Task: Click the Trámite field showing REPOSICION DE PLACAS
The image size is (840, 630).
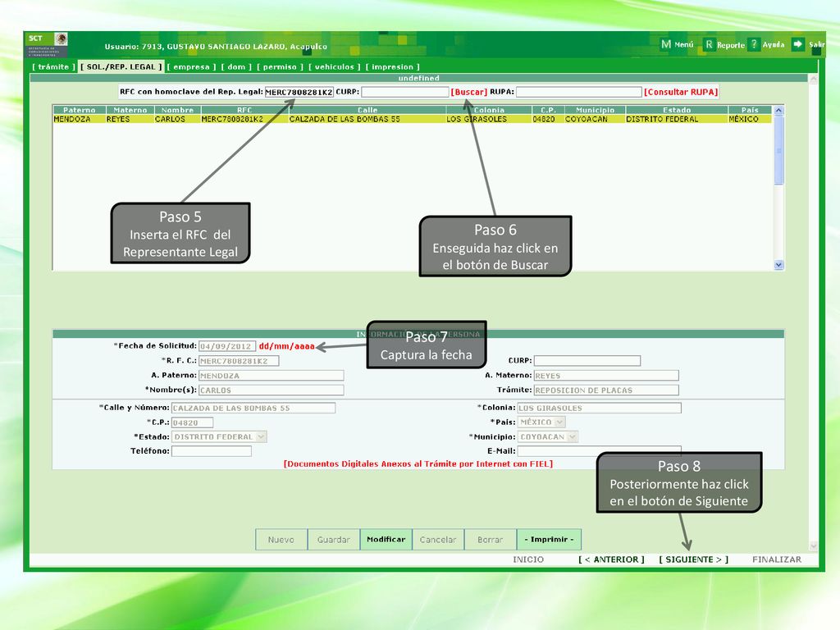Action: [x=606, y=390]
